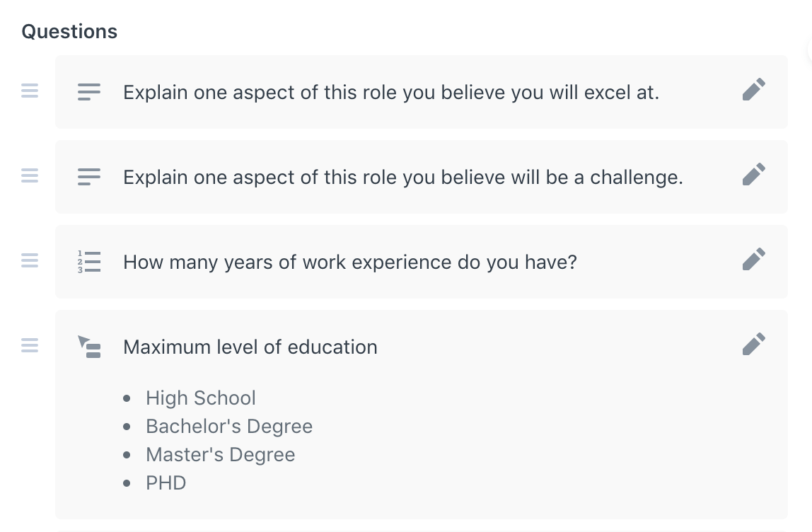Grab the drag handle beside the challenge question
Image resolution: width=812 pixels, height=532 pixels.
(30, 175)
